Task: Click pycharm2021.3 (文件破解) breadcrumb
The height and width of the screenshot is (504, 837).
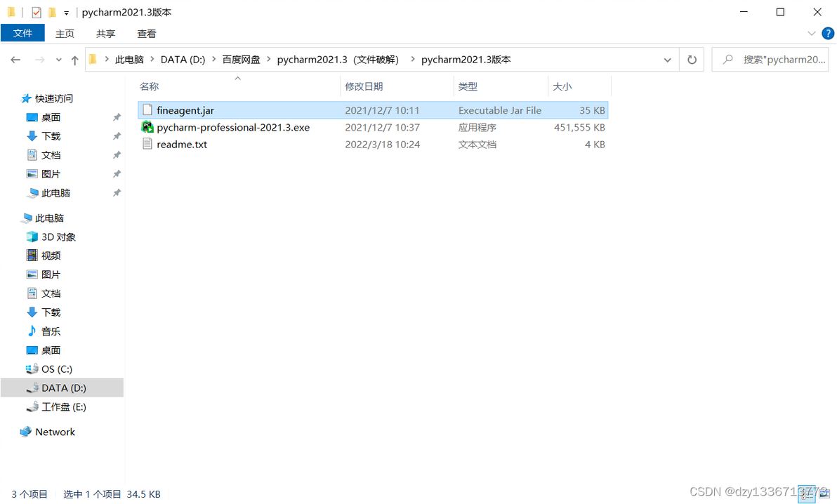Action: click(x=338, y=60)
